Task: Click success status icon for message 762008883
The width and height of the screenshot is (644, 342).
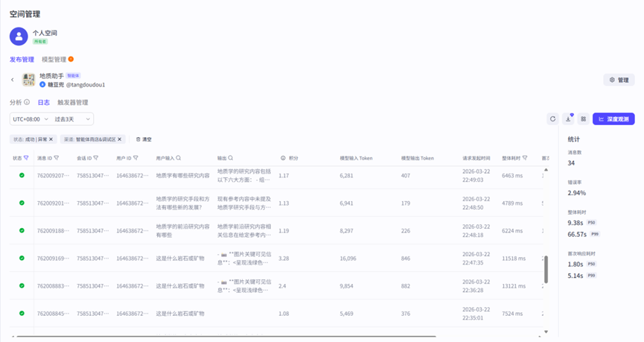Action: (22, 285)
